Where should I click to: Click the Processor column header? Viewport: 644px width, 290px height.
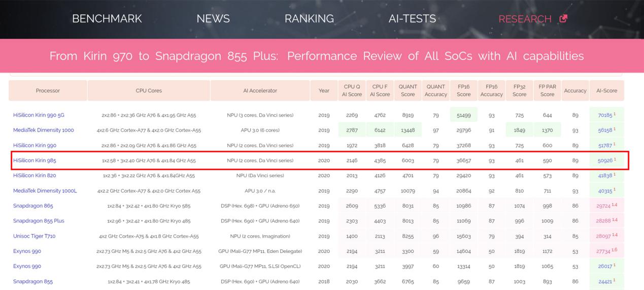48,90
